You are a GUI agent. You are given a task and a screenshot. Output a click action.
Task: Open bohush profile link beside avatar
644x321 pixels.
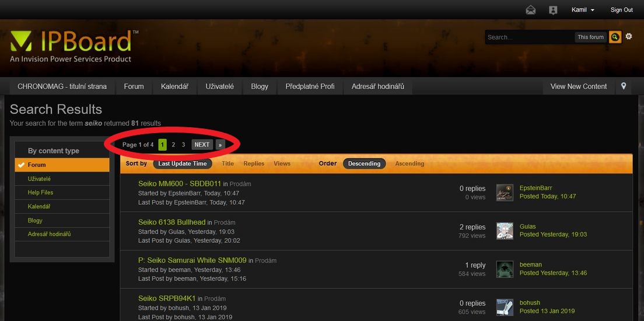[x=530, y=303]
